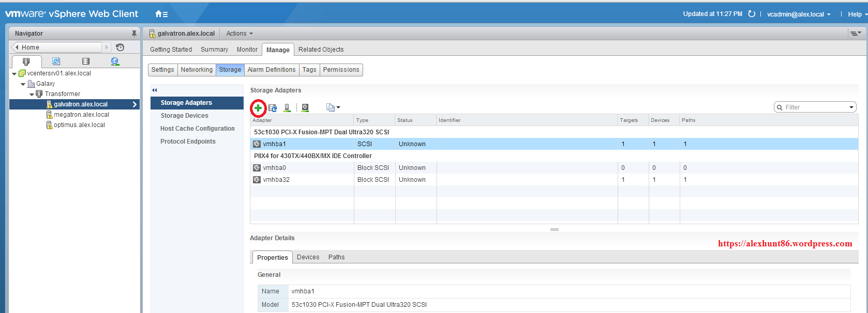Switch to the Summary tab
868x313 pixels.
coord(214,50)
